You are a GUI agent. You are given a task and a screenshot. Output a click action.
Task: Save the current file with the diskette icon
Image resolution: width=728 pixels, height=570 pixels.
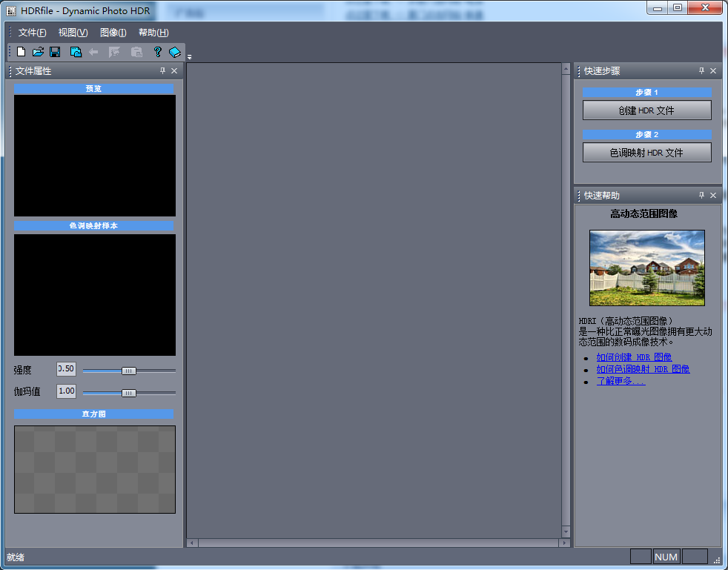[x=55, y=51]
